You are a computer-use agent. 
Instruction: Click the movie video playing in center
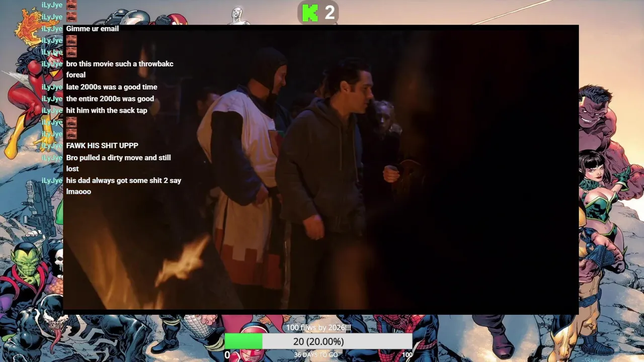(x=321, y=169)
